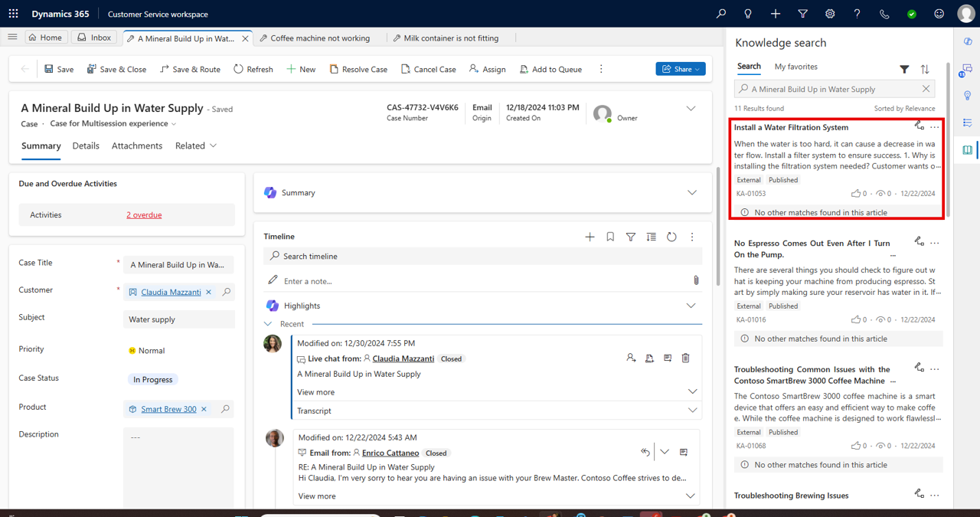Open the Share dropdown button
This screenshot has height=517, width=980.
click(x=681, y=69)
